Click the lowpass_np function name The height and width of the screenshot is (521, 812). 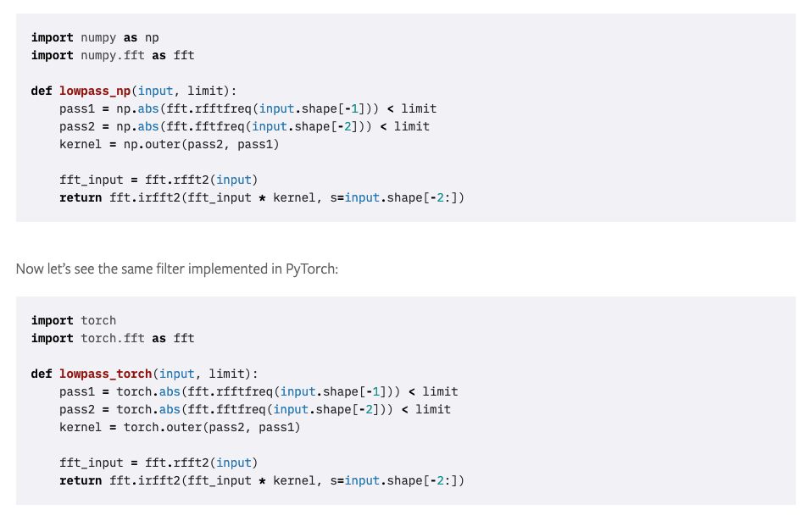point(94,91)
